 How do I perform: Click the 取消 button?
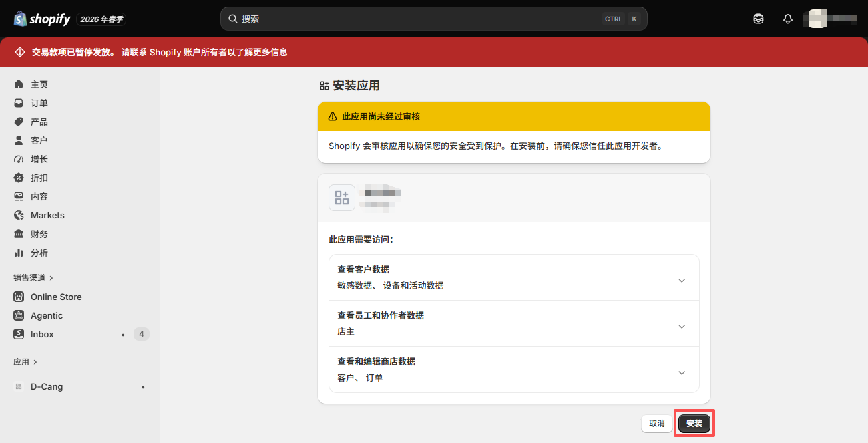[657, 424]
